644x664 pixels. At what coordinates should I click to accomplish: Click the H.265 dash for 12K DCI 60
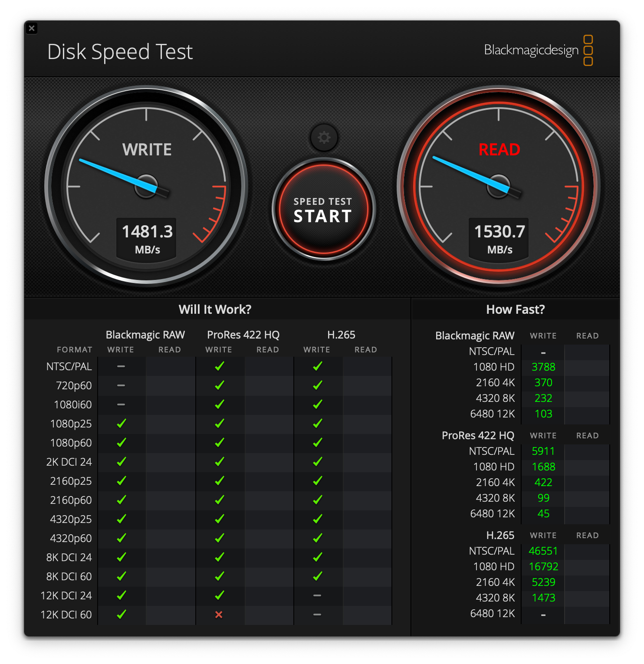point(317,615)
